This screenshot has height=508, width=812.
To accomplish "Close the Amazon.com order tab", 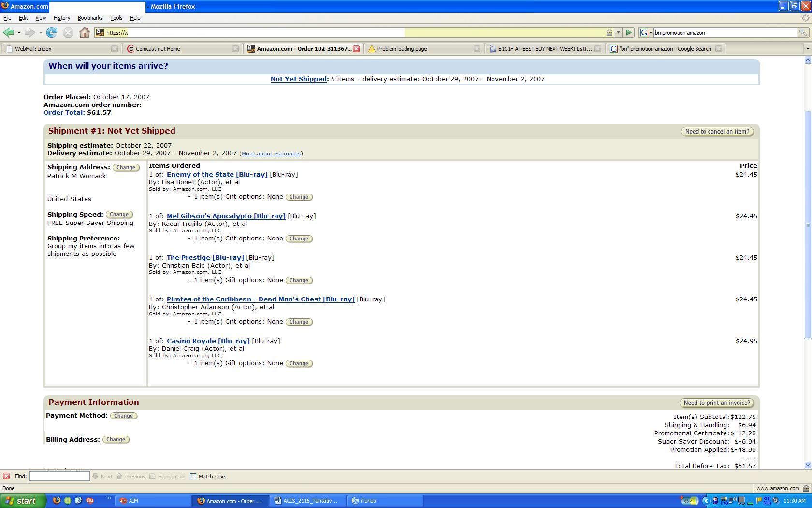I will (356, 49).
